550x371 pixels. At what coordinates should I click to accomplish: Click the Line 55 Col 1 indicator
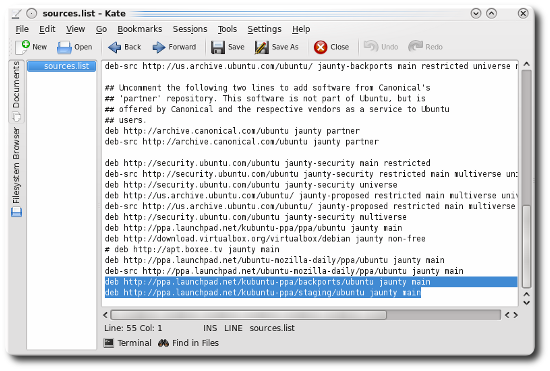(133, 328)
